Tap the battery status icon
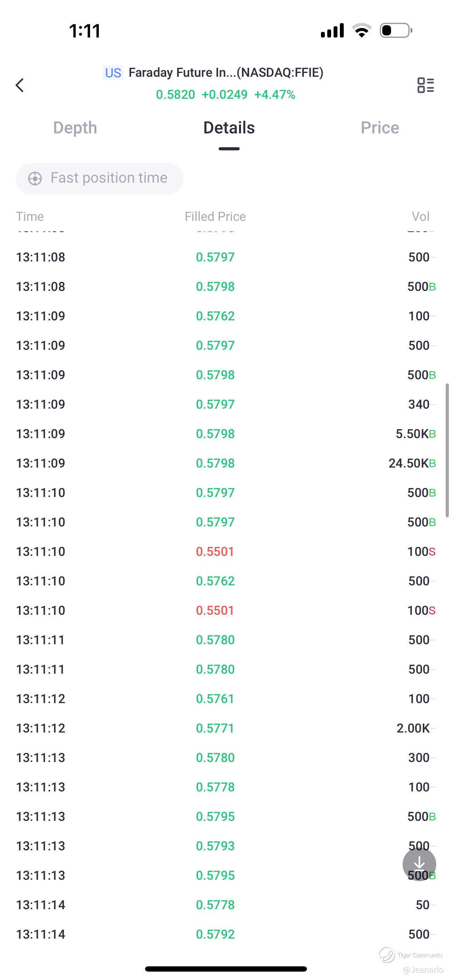Image resolution: width=452 pixels, height=980 pixels. tap(396, 30)
